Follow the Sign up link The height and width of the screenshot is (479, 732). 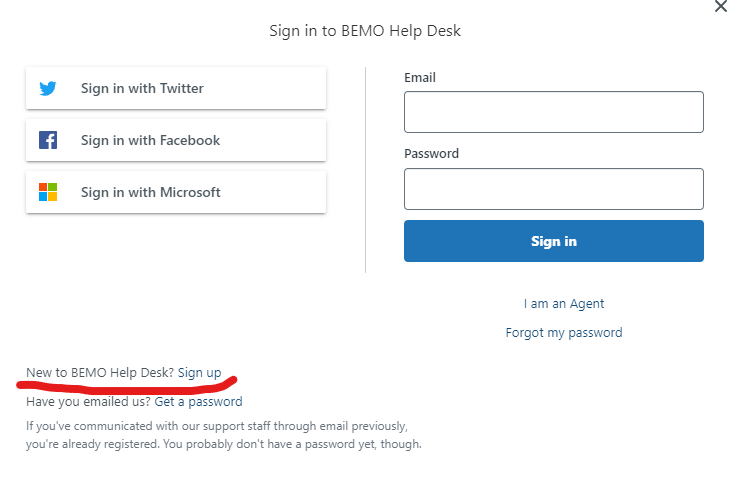pyautogui.click(x=199, y=373)
